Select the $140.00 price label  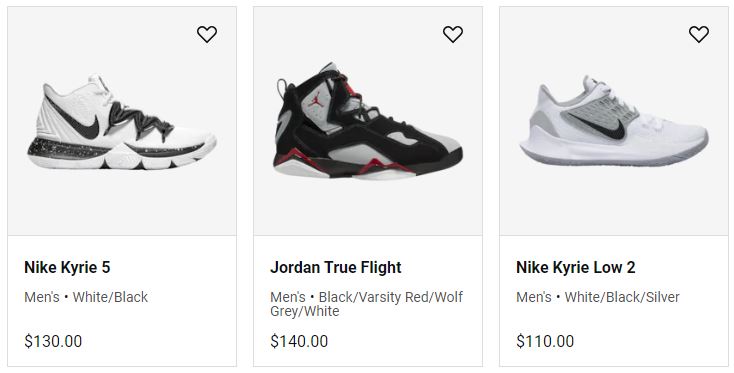pos(299,341)
